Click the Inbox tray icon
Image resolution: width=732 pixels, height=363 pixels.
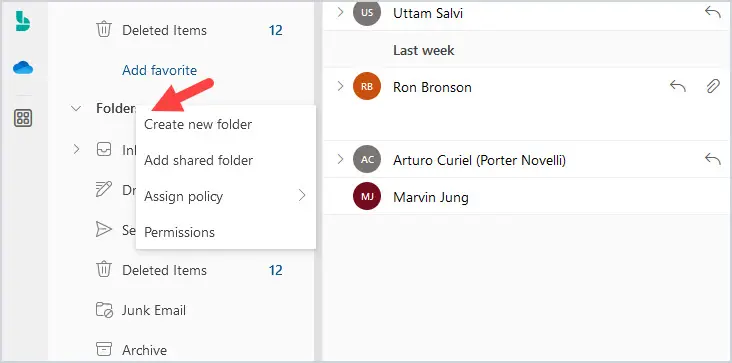(104, 149)
